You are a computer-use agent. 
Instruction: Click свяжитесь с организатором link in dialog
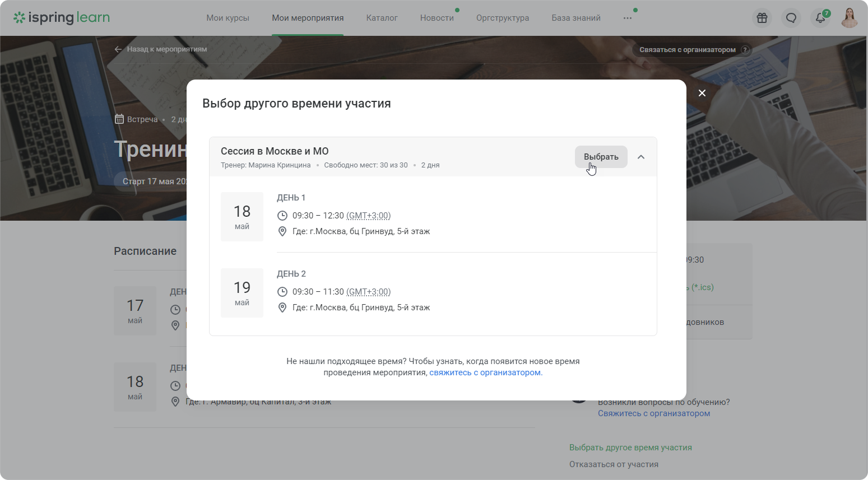coord(486,372)
